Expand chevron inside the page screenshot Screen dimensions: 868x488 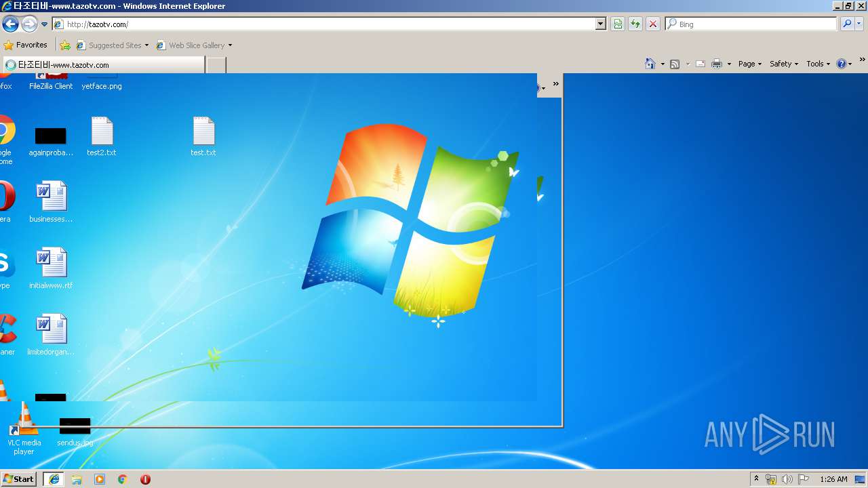pos(555,84)
